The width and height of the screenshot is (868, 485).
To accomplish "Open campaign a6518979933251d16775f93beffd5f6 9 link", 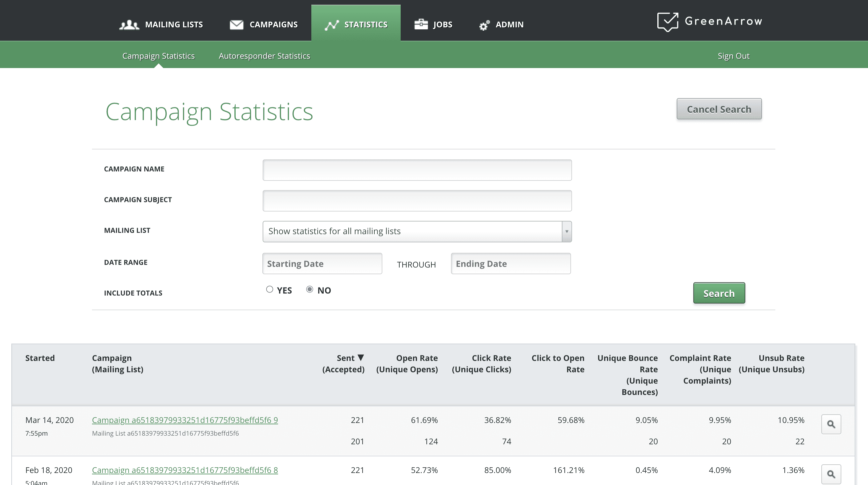I will [185, 420].
